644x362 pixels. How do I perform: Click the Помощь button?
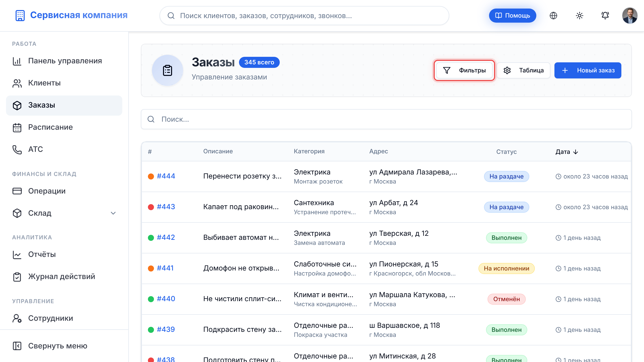(x=512, y=16)
